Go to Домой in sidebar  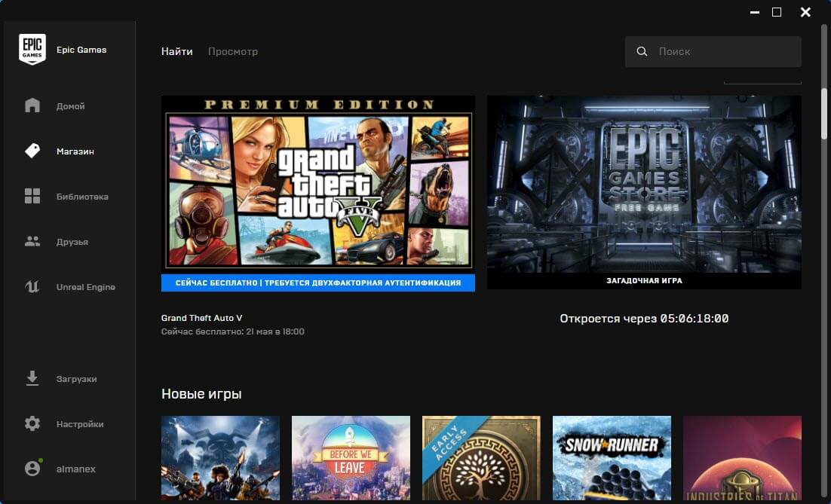point(70,106)
